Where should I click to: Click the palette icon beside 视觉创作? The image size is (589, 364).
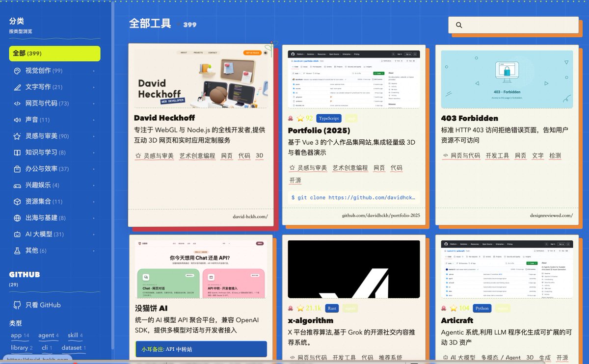click(x=17, y=71)
